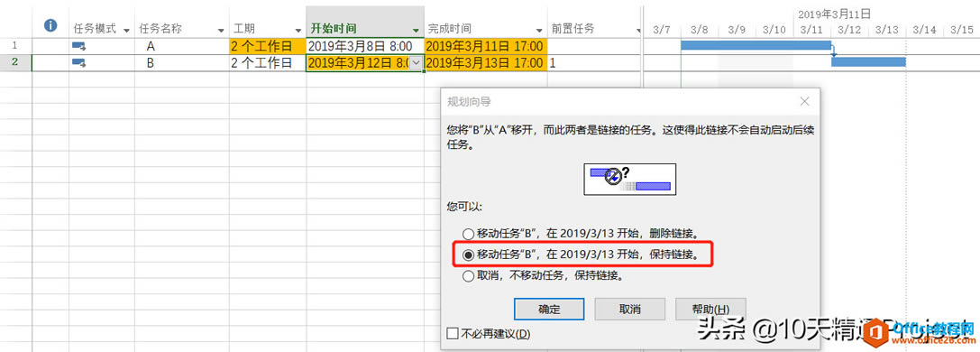The height and width of the screenshot is (352, 980).
Task: Click the 确定 button
Action: click(x=549, y=309)
